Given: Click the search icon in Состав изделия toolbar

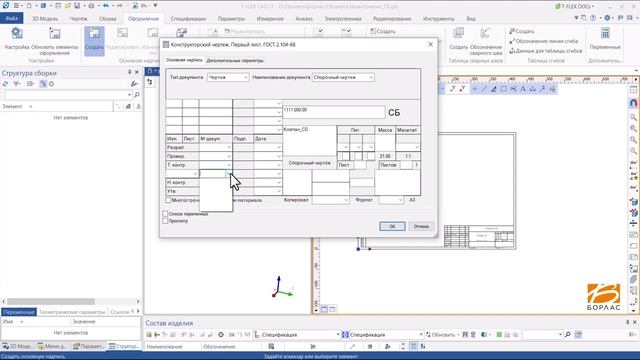Looking at the screenshot, I should 567,335.
